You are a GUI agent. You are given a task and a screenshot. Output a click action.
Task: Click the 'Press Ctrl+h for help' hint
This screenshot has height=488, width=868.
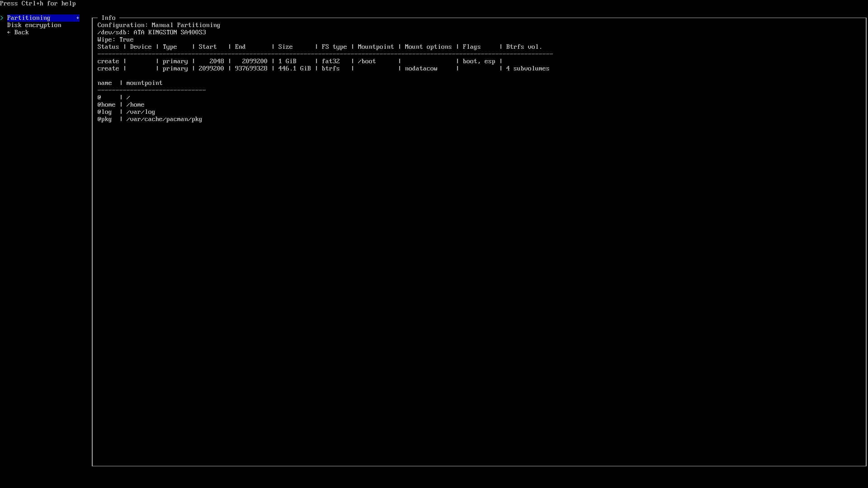point(38,4)
